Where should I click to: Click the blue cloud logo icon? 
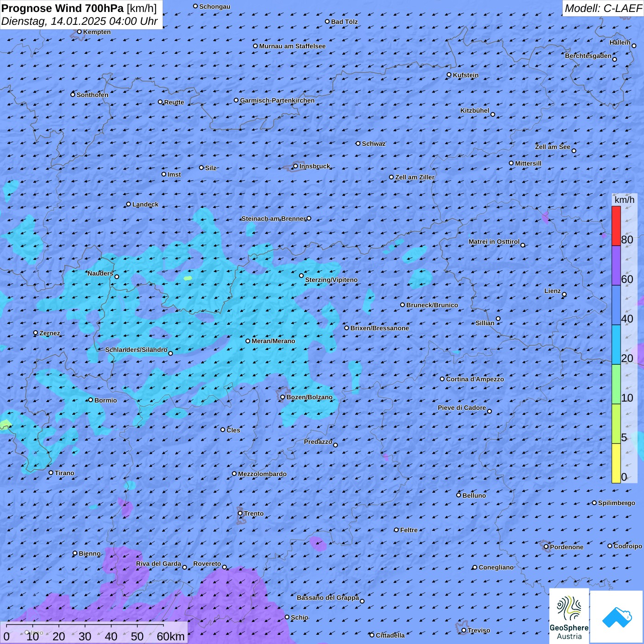coord(616,617)
